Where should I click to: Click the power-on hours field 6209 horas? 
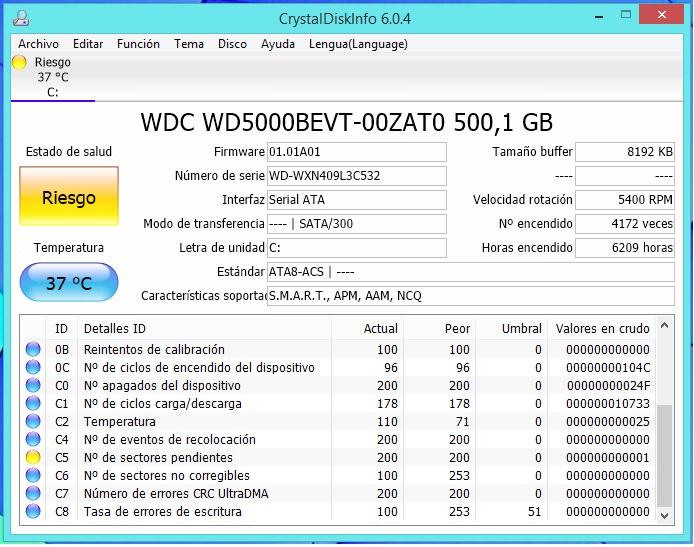point(625,247)
